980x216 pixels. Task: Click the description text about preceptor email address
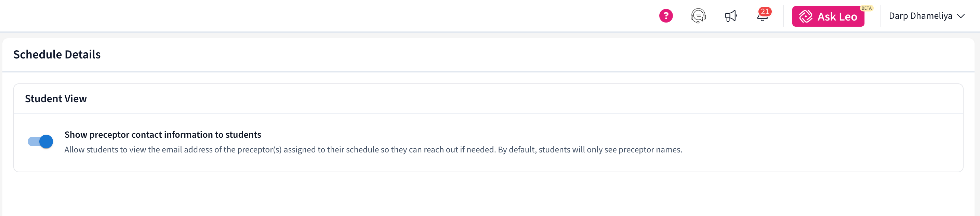click(x=280, y=150)
